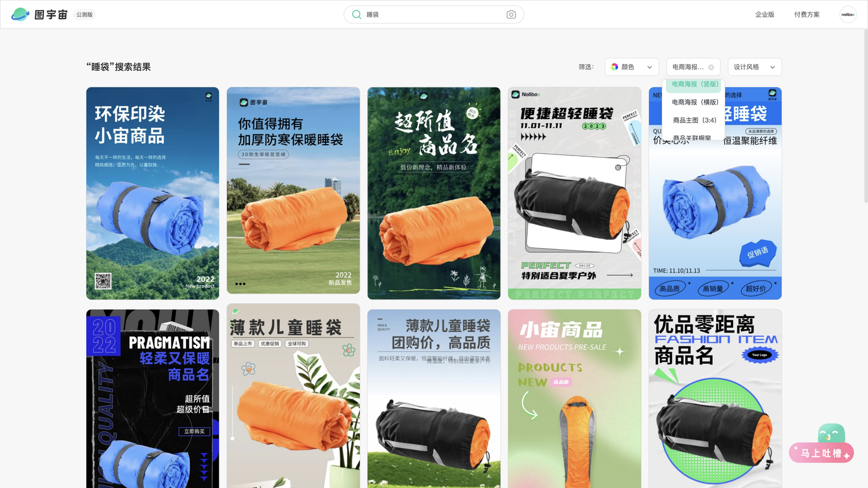Click the 马上吐槽 feedback button
The height and width of the screenshot is (488, 868).
pyautogui.click(x=822, y=453)
